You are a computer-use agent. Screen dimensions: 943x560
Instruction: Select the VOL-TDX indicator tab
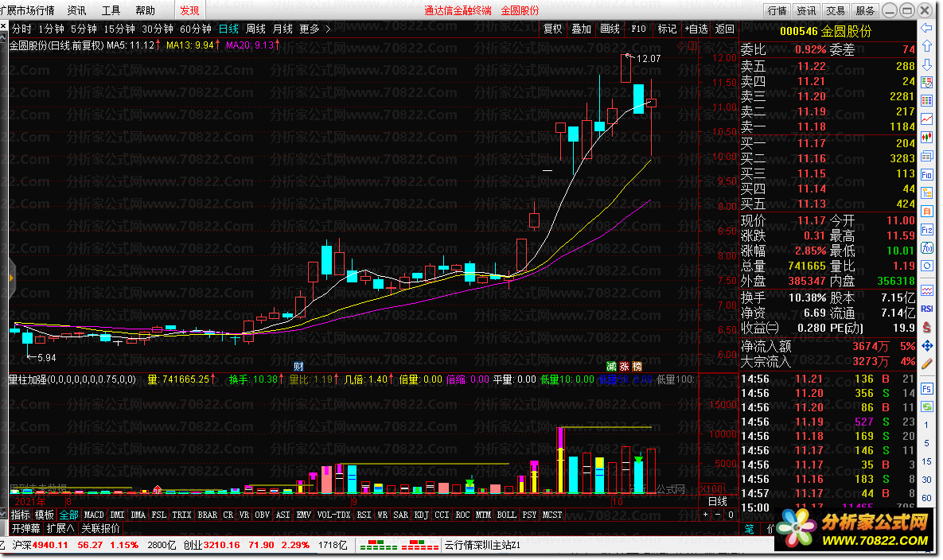click(333, 515)
